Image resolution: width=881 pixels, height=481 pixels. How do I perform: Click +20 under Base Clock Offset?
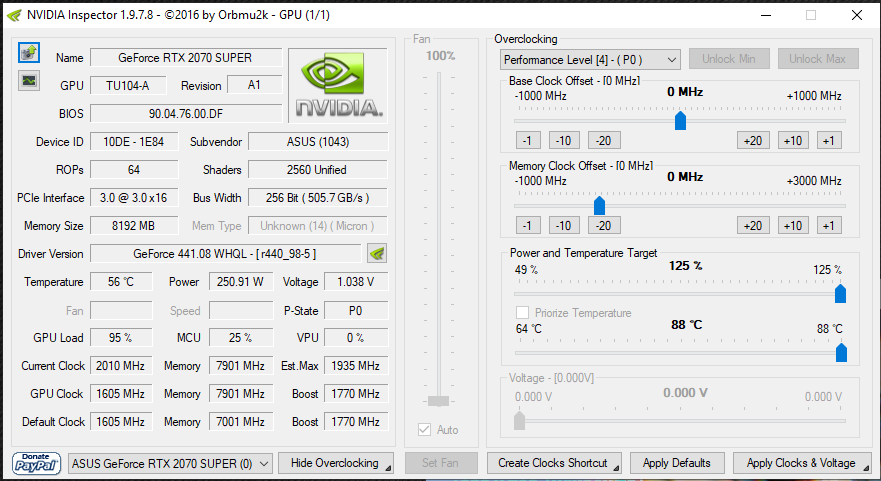753,140
